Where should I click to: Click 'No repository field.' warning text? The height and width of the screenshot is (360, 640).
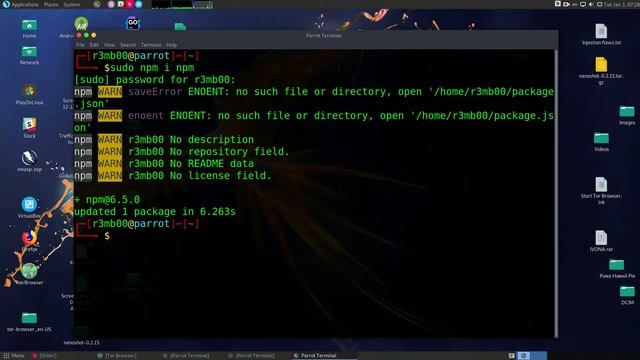229,152
